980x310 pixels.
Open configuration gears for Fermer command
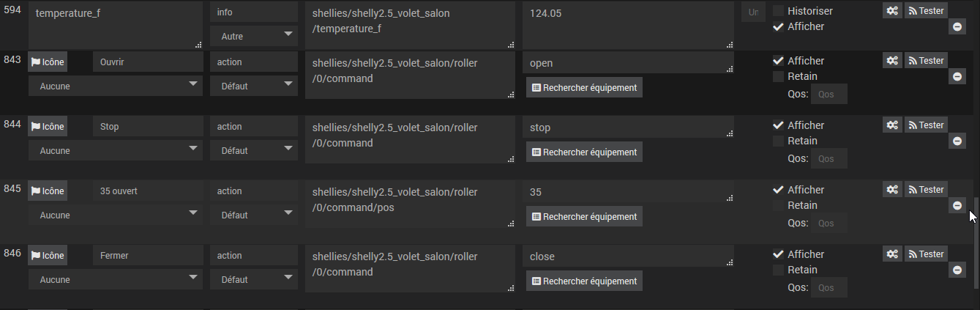tap(892, 254)
